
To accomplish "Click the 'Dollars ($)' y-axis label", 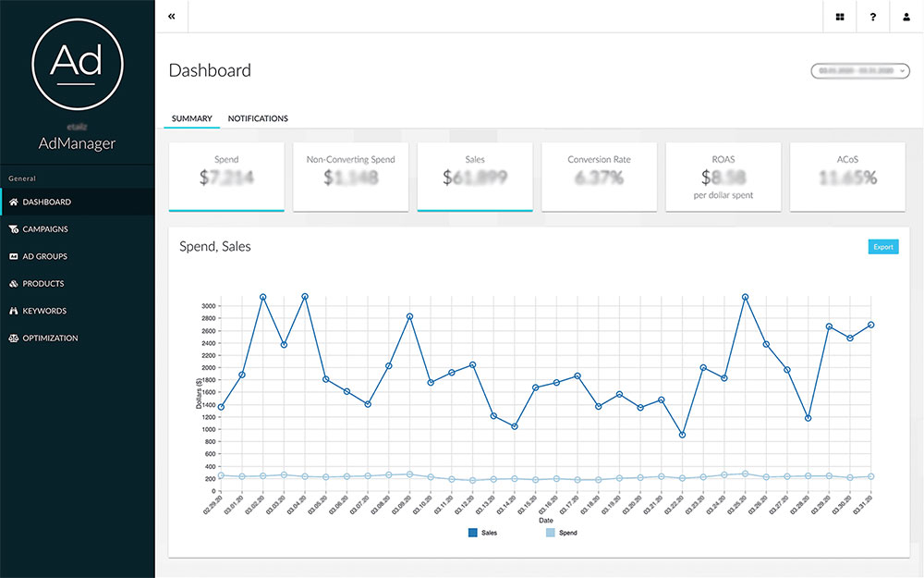I will pos(200,393).
